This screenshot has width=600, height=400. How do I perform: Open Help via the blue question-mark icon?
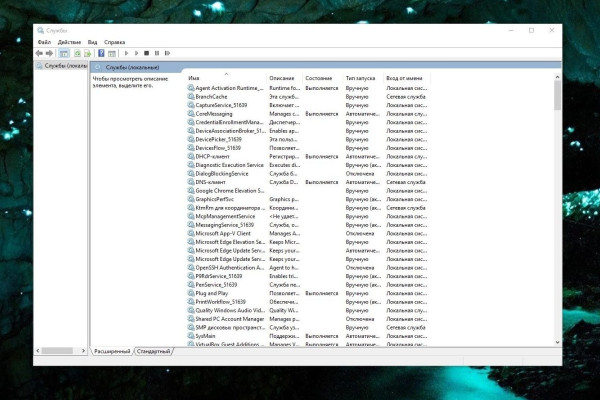(101, 53)
